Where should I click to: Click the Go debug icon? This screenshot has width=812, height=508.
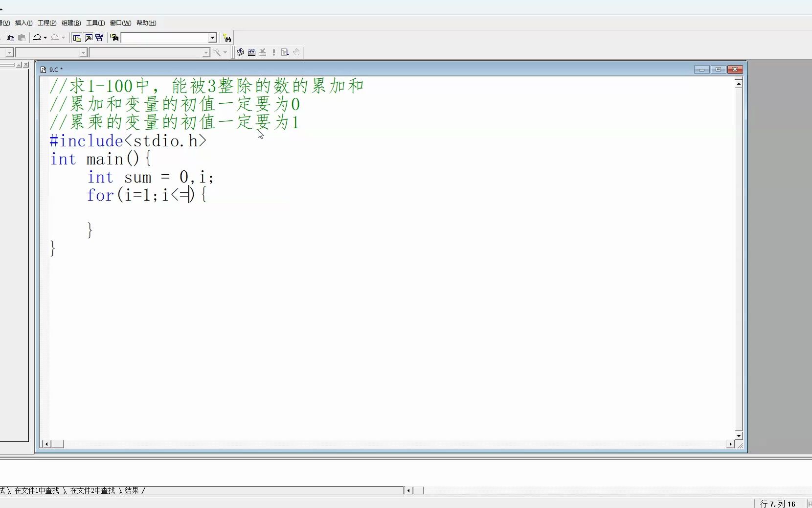click(x=285, y=52)
